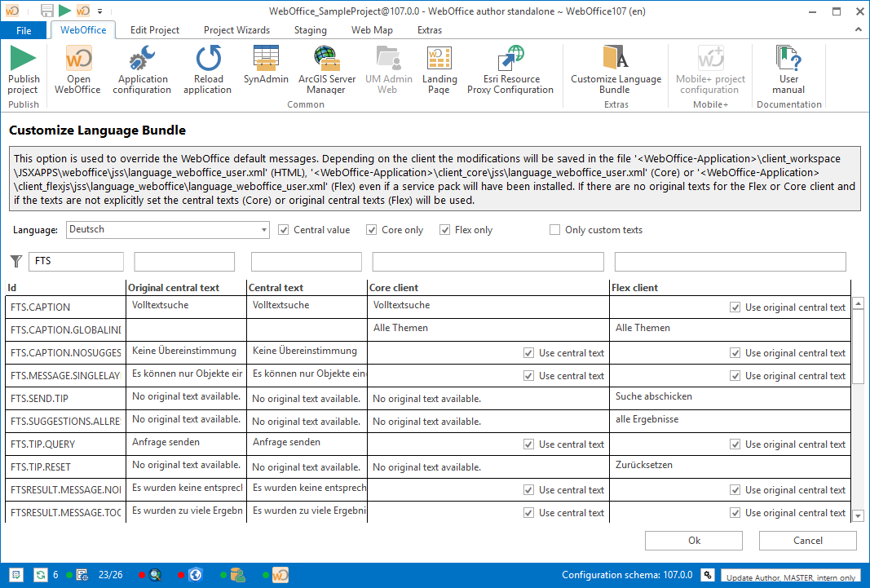This screenshot has width=870, height=588.
Task: Save the project via the quick access toolbar
Action: (46, 11)
